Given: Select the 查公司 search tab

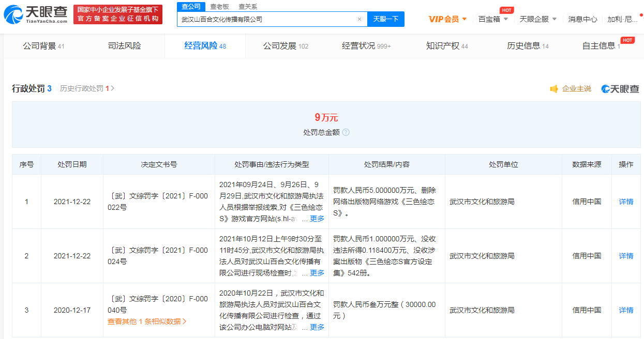Looking at the screenshot, I should tap(191, 6).
